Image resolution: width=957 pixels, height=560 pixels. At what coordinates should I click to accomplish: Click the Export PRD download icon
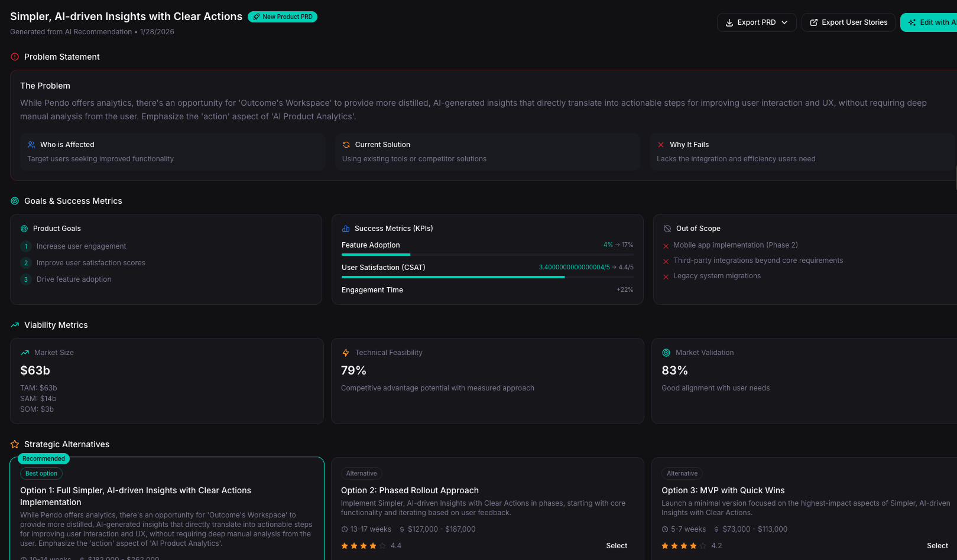tap(729, 22)
